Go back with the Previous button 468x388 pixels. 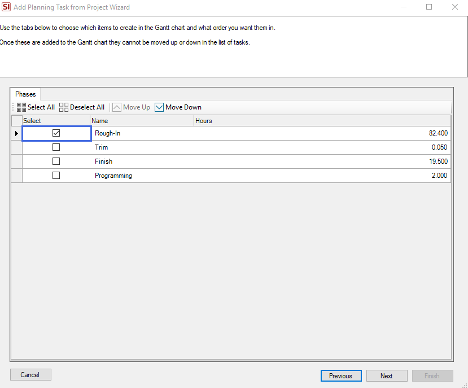point(341,376)
